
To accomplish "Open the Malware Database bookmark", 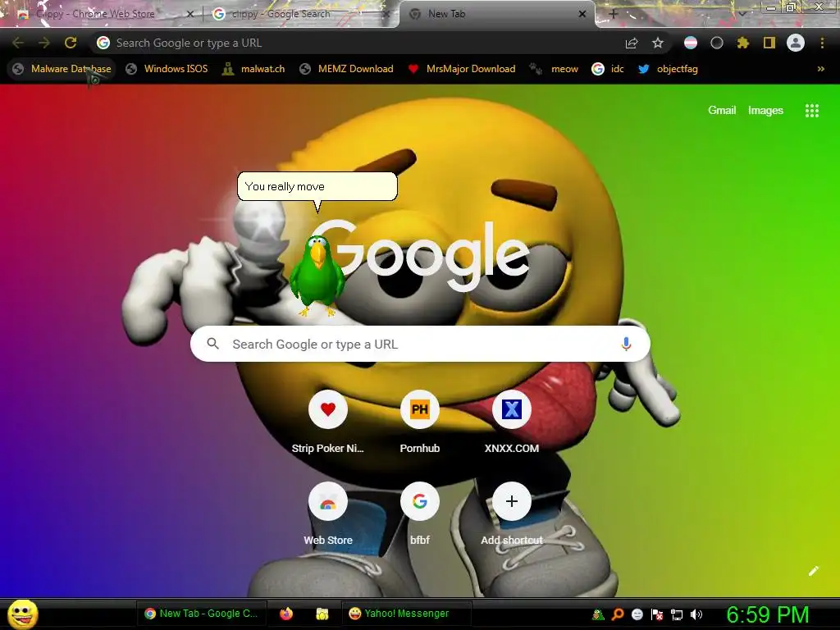I will (62, 69).
